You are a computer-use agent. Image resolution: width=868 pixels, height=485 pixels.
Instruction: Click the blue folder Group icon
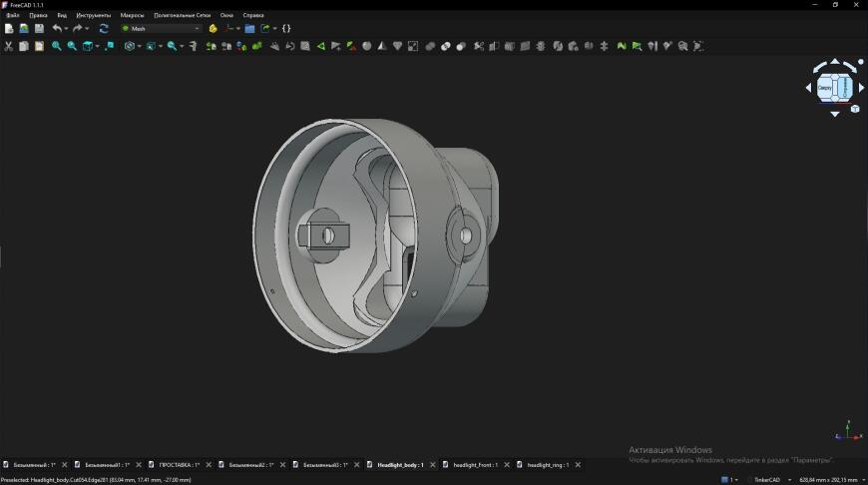coord(249,28)
